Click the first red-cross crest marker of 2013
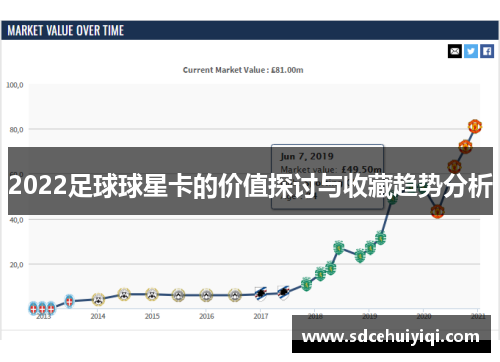 pyautogui.click(x=33, y=309)
